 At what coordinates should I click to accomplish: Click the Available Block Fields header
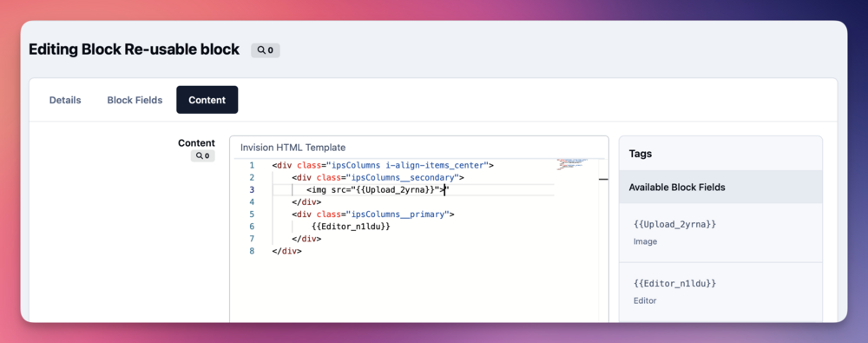[720, 188]
